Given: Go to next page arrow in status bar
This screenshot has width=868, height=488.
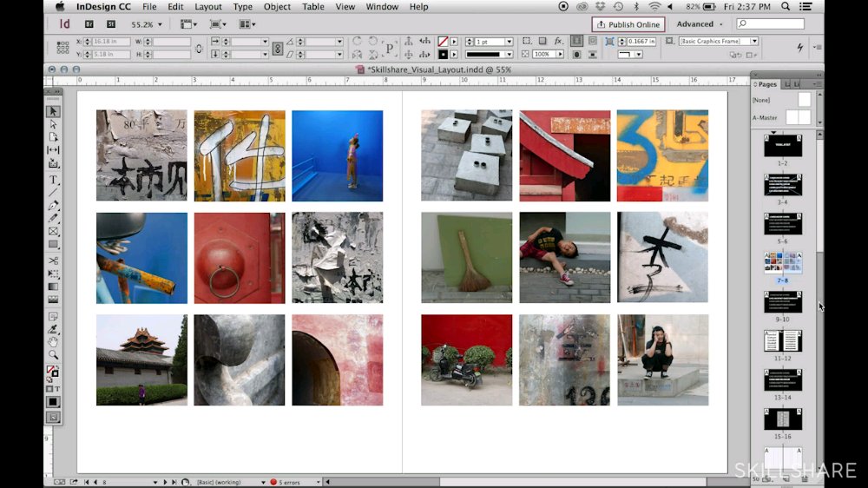Looking at the screenshot, I should (164, 482).
